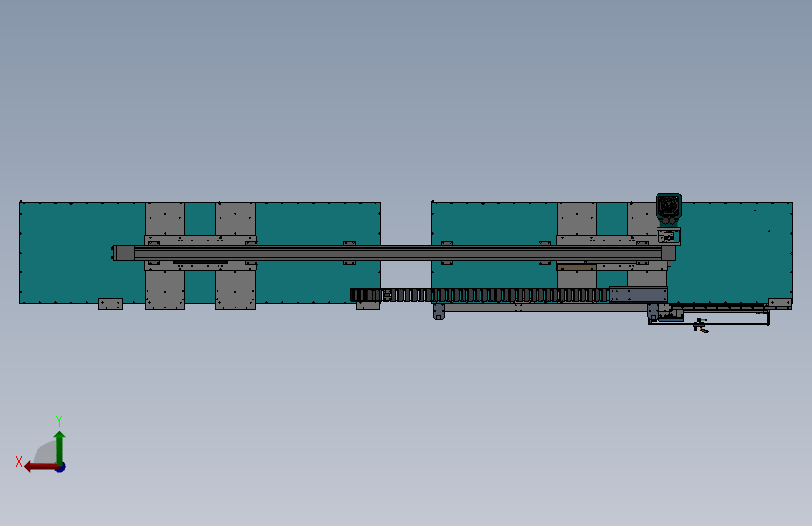Click the red X label on the triad

(19, 461)
